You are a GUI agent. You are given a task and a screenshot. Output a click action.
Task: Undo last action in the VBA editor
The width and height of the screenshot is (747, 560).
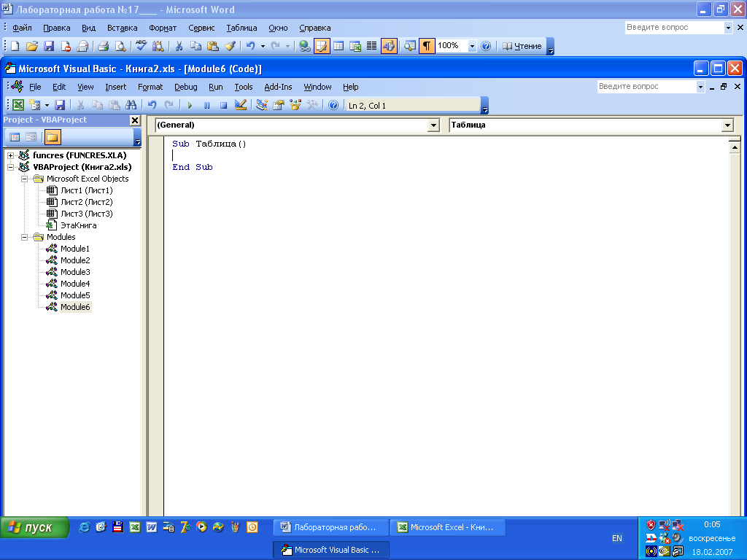tap(152, 105)
